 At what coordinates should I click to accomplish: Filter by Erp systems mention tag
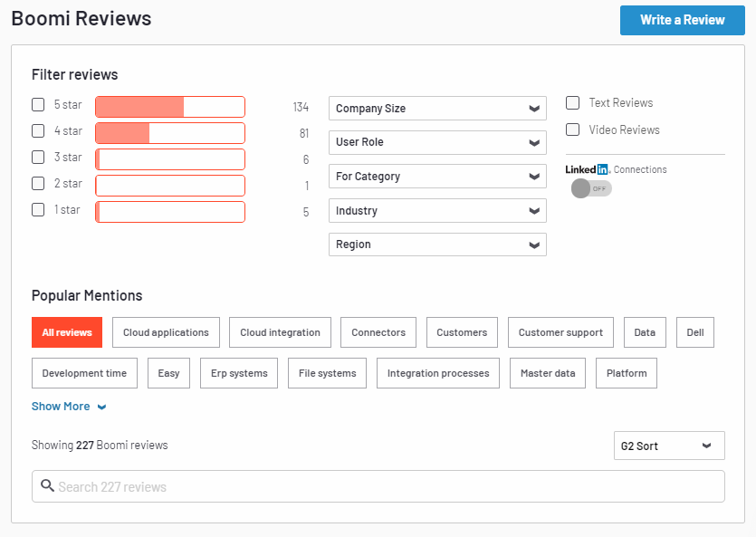239,373
